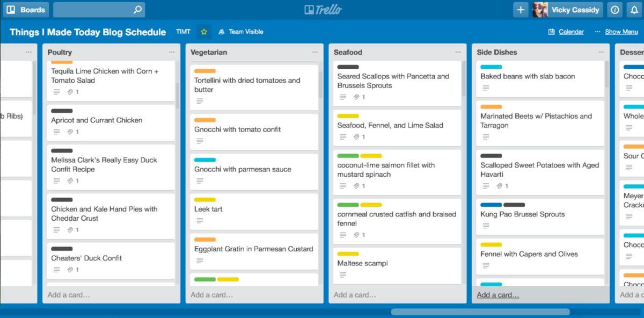Open the Boards menu
This screenshot has height=318, width=644.
(x=26, y=9)
